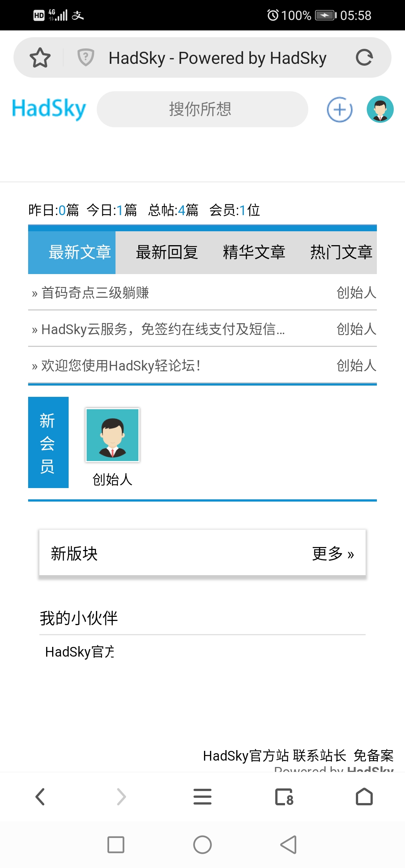This screenshot has height=868, width=405.
Task: Click the HadSky logo
Action: (x=49, y=109)
